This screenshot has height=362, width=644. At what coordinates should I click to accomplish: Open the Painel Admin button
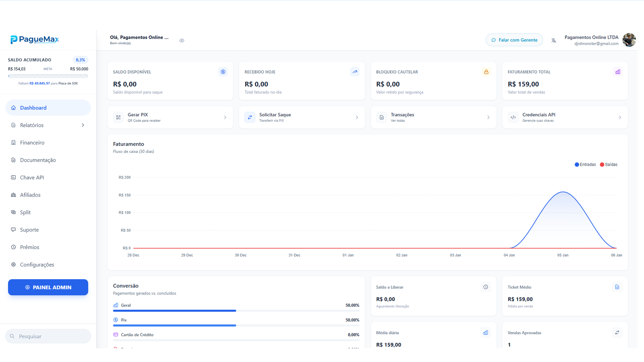coord(48,287)
